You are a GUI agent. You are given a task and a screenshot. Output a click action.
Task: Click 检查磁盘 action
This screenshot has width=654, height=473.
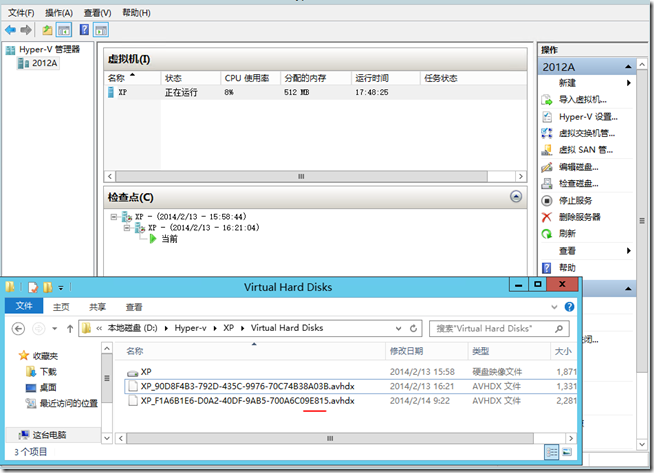pos(579,184)
